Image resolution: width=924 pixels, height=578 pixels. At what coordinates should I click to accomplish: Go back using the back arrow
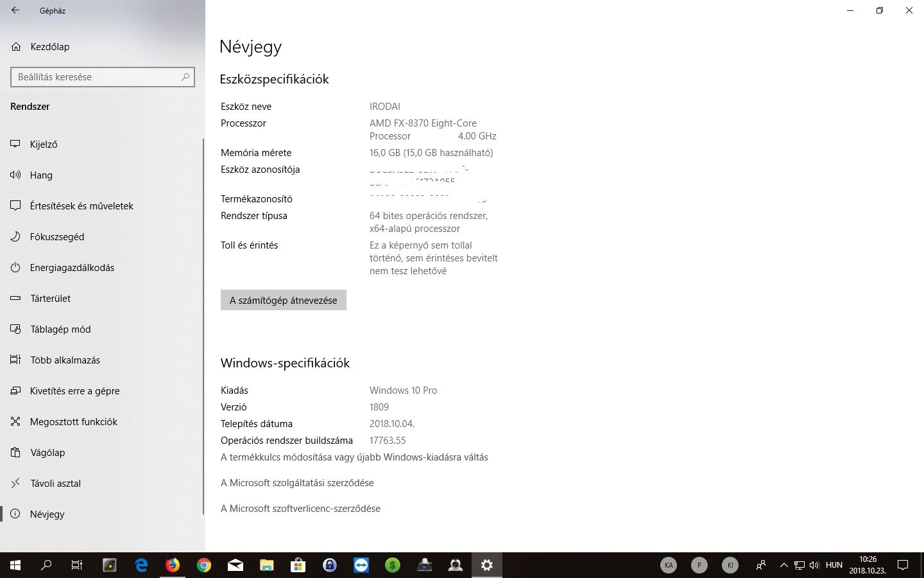tap(15, 10)
